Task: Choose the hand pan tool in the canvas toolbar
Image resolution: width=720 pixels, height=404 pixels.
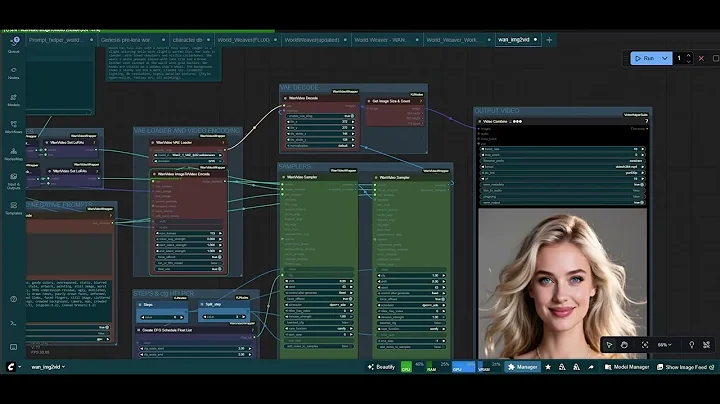Action: (x=624, y=345)
